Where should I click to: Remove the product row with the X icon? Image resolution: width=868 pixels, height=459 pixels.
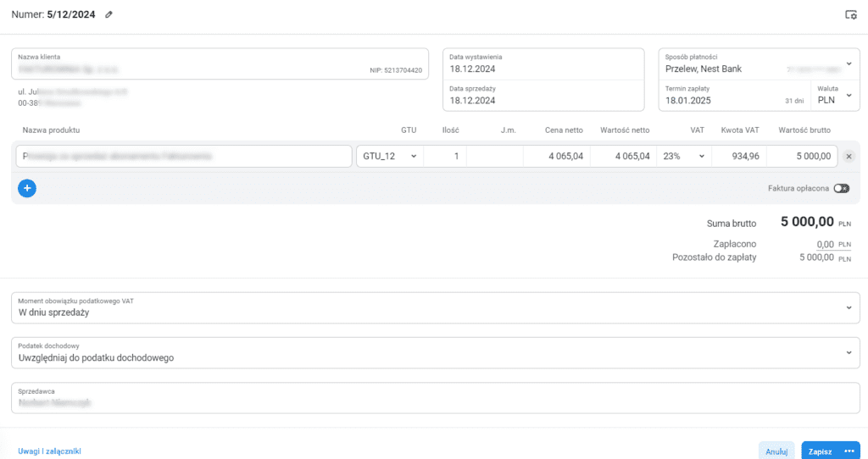[x=849, y=156]
